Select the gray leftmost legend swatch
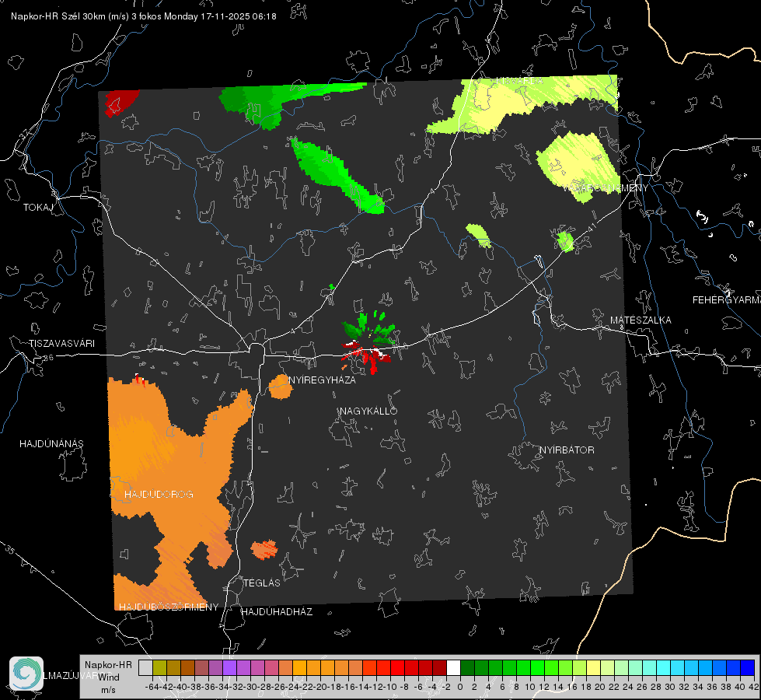This screenshot has width=761, height=700. [145, 667]
